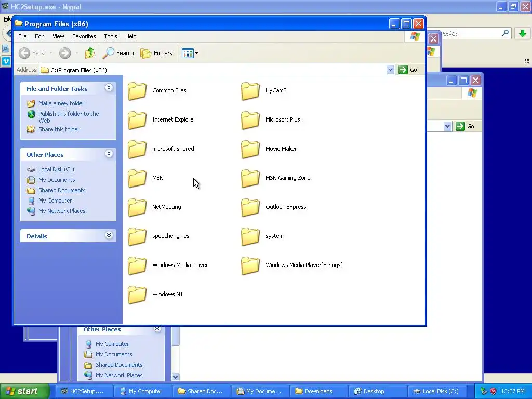Click the Search toolbar button
This screenshot has height=399, width=532.
pos(118,53)
